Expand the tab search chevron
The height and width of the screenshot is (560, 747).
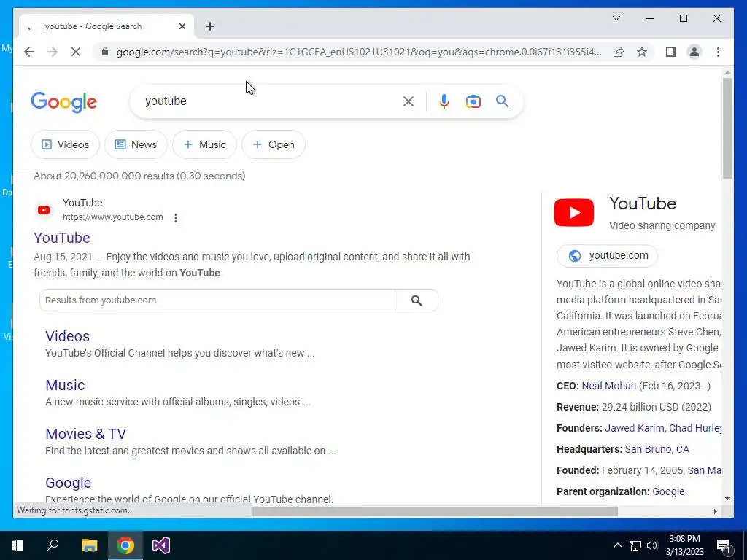pos(616,18)
